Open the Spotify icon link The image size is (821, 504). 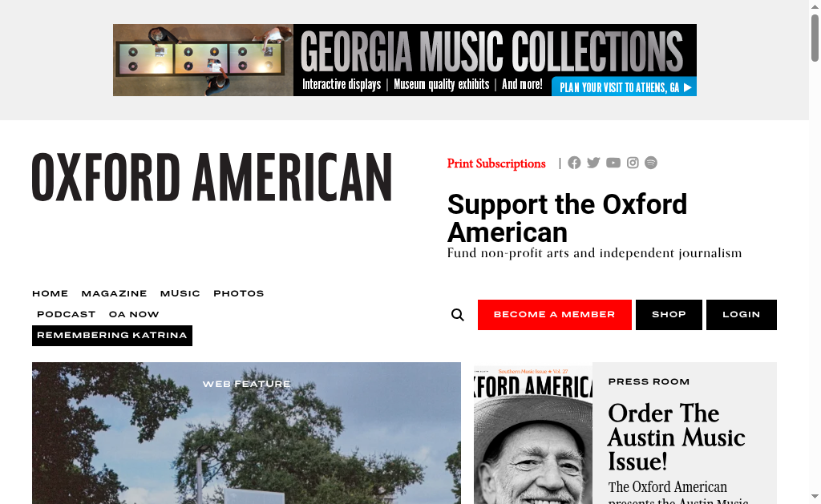point(651,163)
